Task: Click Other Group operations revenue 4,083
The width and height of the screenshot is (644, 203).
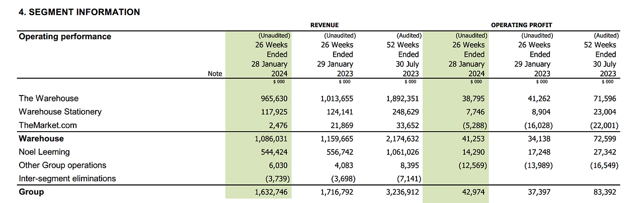Action: 343,165
